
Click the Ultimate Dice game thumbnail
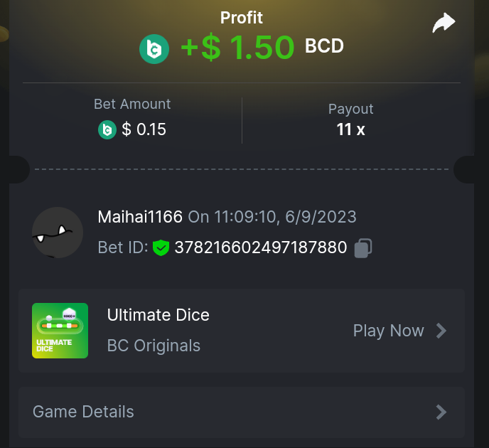pos(60,331)
